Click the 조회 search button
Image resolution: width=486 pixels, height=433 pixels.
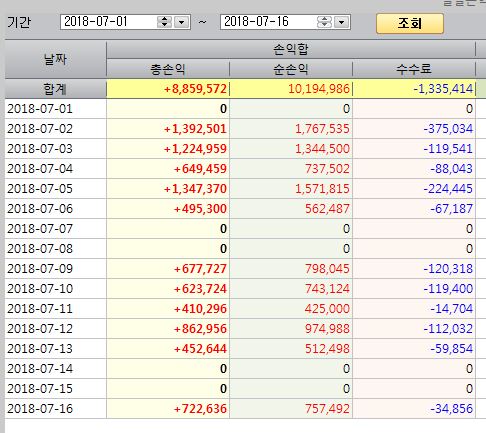[410, 23]
